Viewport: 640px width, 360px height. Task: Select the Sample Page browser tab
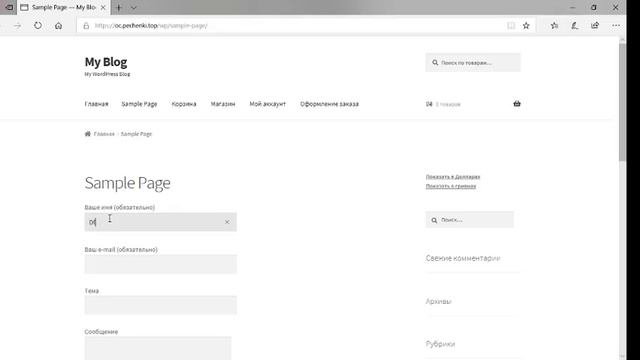click(x=63, y=7)
